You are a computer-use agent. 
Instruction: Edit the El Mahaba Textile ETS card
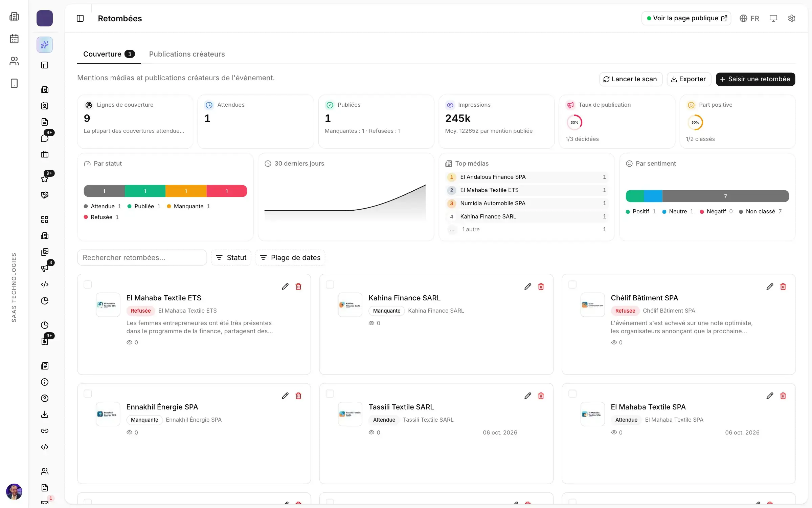[x=285, y=287]
